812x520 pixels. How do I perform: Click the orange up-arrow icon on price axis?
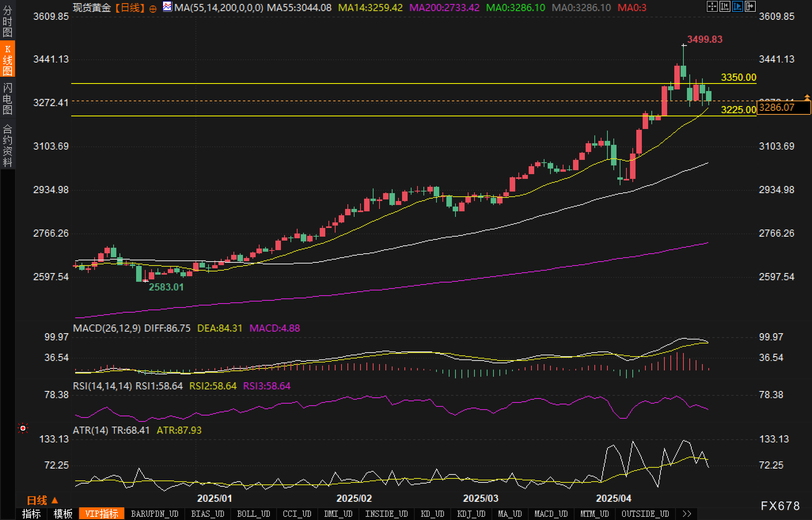(807, 97)
